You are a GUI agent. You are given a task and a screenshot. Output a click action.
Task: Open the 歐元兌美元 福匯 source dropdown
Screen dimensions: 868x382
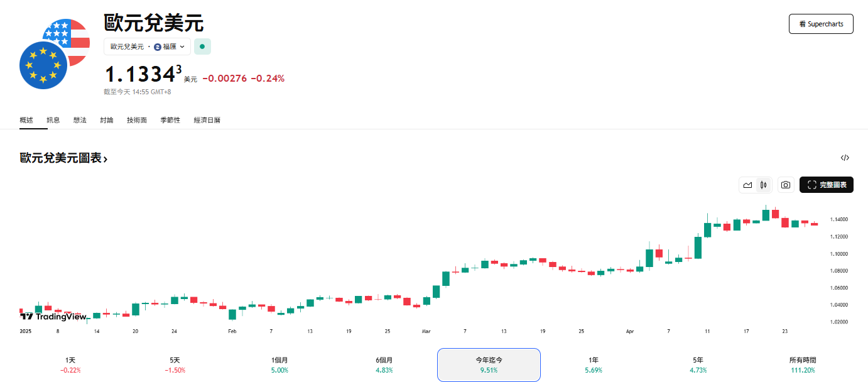(x=148, y=46)
